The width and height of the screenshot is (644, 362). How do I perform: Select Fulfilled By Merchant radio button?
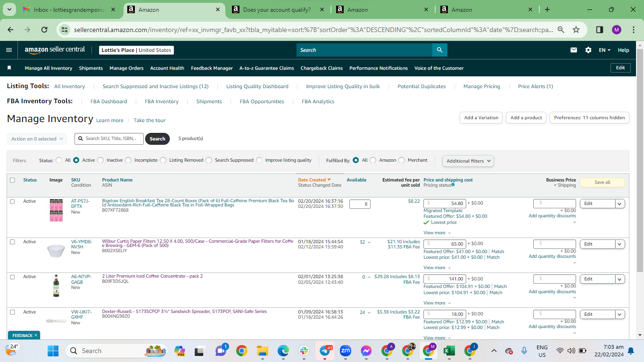402,160
